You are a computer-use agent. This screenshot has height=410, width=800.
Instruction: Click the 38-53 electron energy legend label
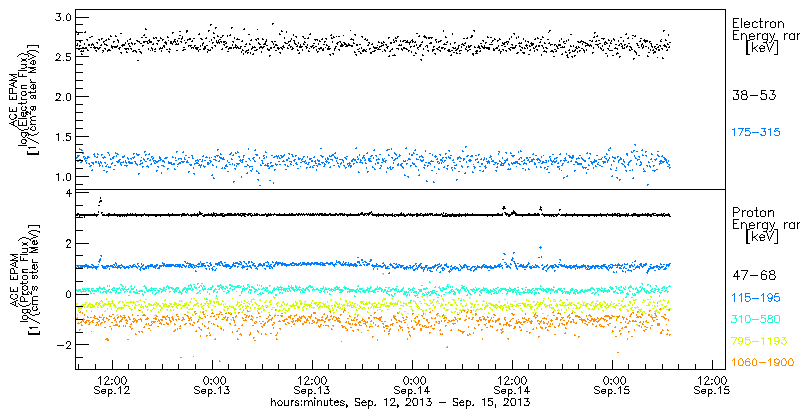coord(754,96)
